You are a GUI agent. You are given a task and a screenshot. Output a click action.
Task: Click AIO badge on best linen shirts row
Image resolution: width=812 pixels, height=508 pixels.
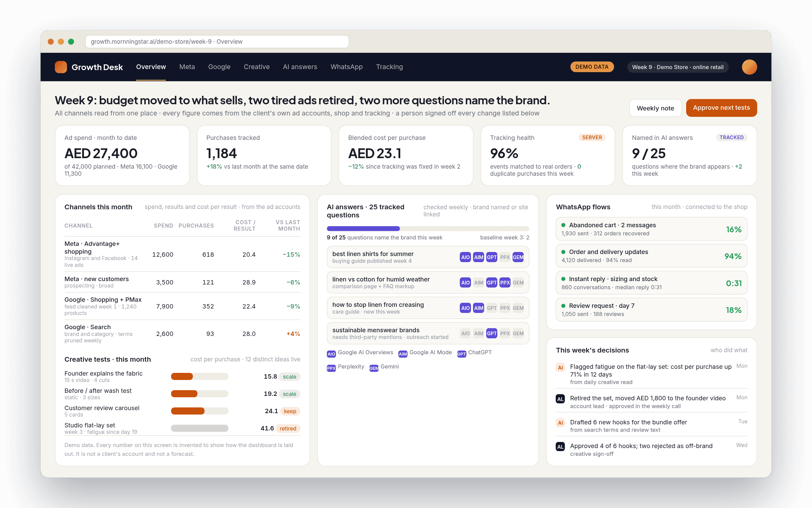pyautogui.click(x=465, y=257)
